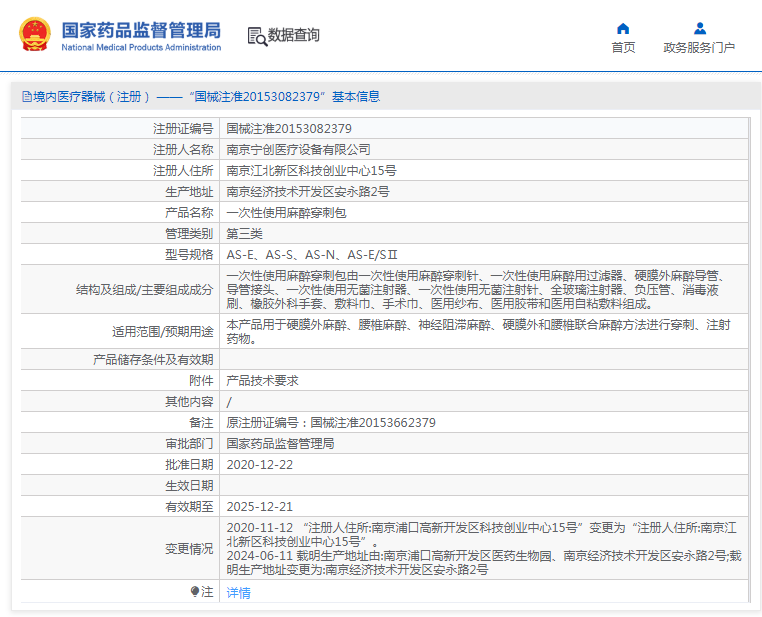Go to 首页 via the house icon
The image size is (762, 617).
(x=623, y=29)
